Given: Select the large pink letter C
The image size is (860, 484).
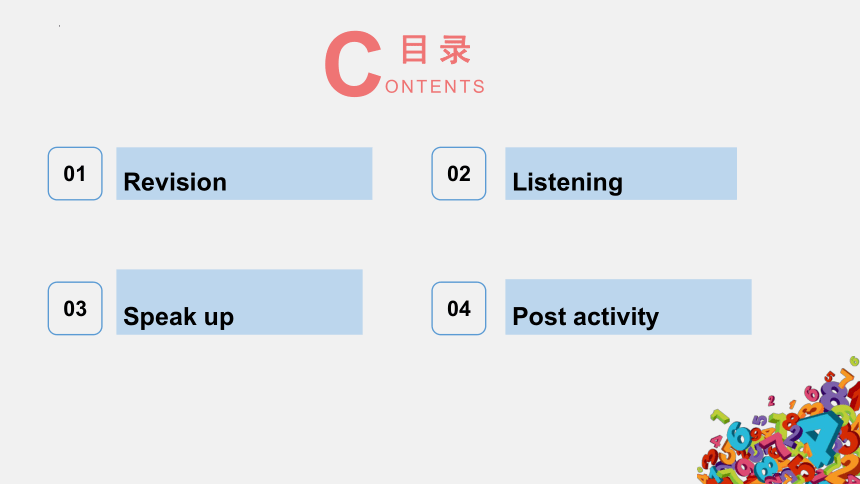Looking at the screenshot, I should [x=353, y=64].
